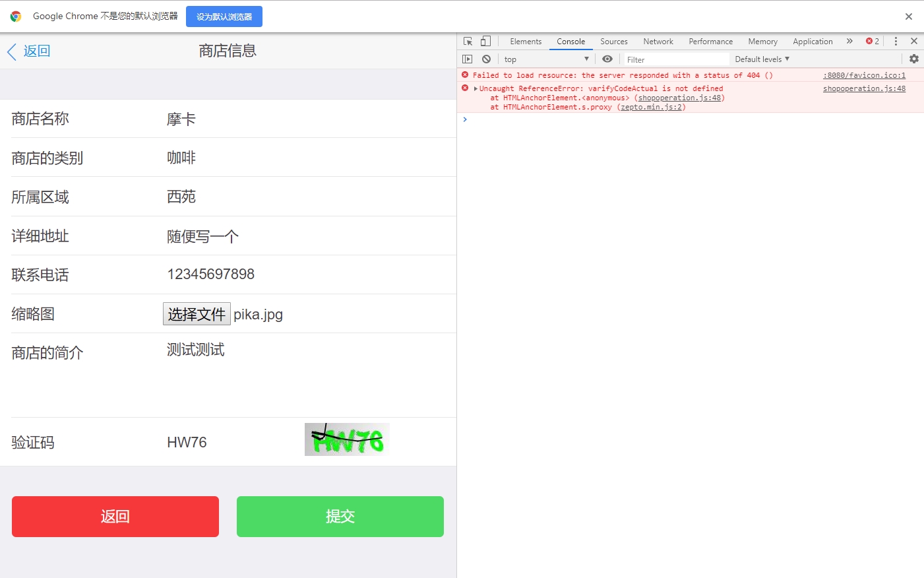Open the Memory tab

pyautogui.click(x=762, y=42)
